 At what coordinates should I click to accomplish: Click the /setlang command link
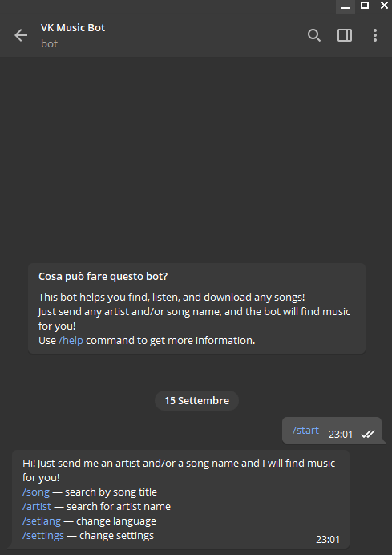42,521
